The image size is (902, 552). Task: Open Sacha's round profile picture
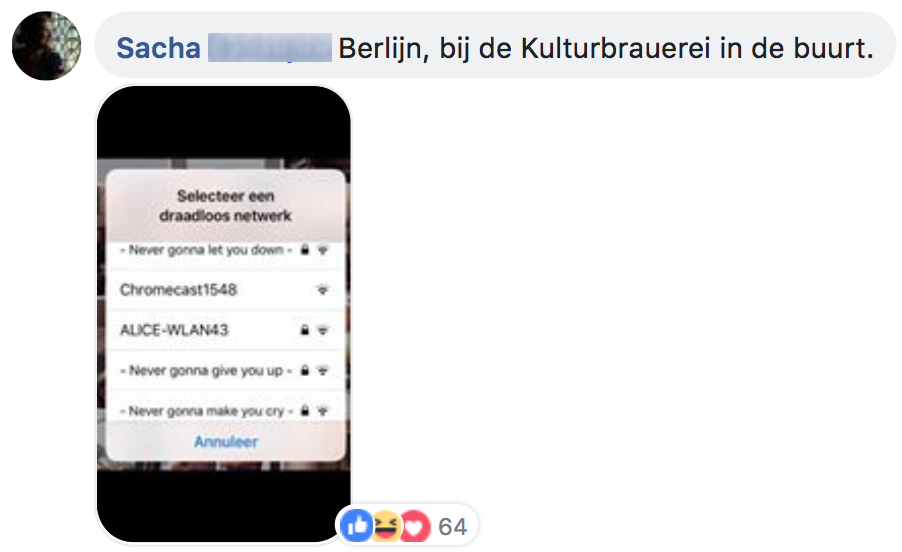click(46, 45)
